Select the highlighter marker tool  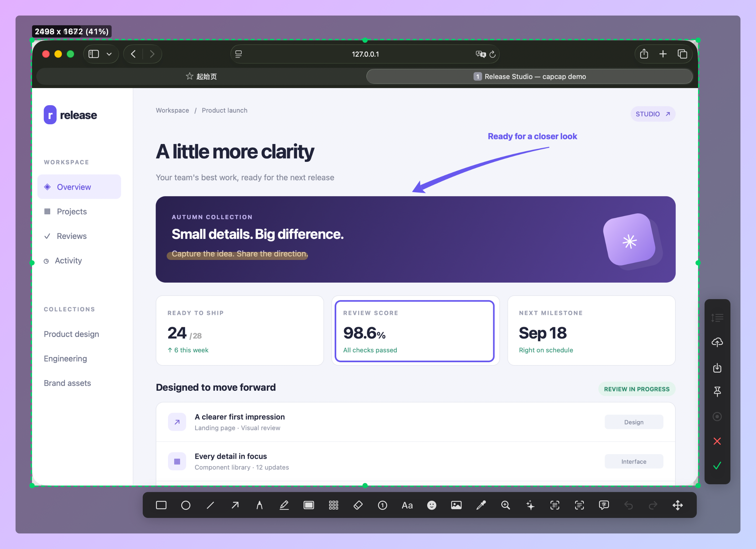(284, 505)
